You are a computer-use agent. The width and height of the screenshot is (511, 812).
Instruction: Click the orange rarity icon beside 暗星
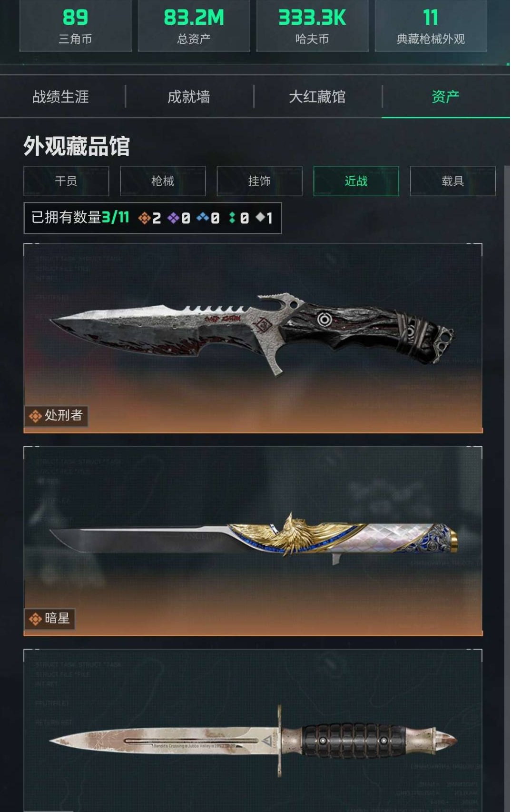(x=35, y=619)
